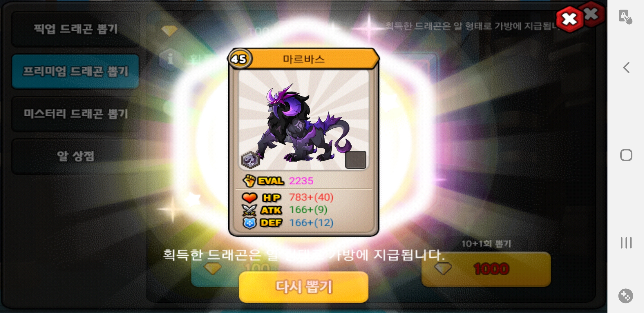644x313 pixels.
Task: Open the 픽업 드래곤 뽑기 tab
Action: [x=75, y=29]
